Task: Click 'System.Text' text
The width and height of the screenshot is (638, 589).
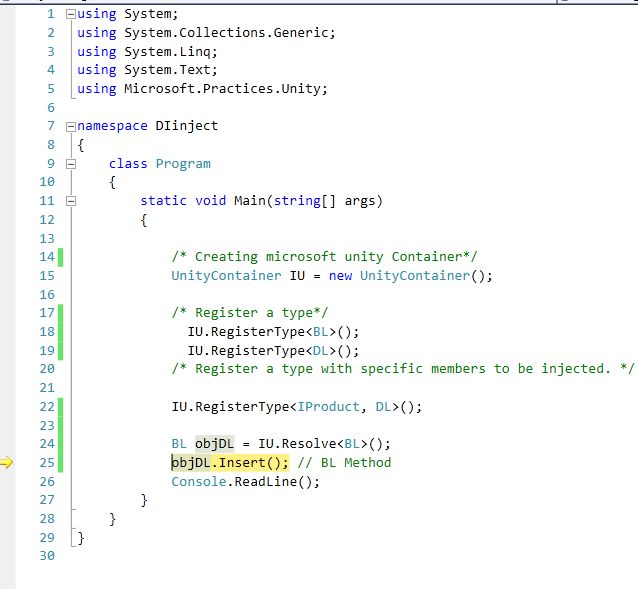Action: pyautogui.click(x=168, y=70)
